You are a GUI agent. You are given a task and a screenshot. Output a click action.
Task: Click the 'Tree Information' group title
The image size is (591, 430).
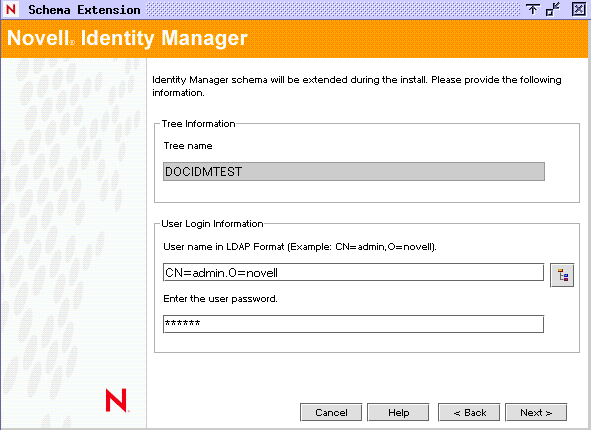click(198, 124)
